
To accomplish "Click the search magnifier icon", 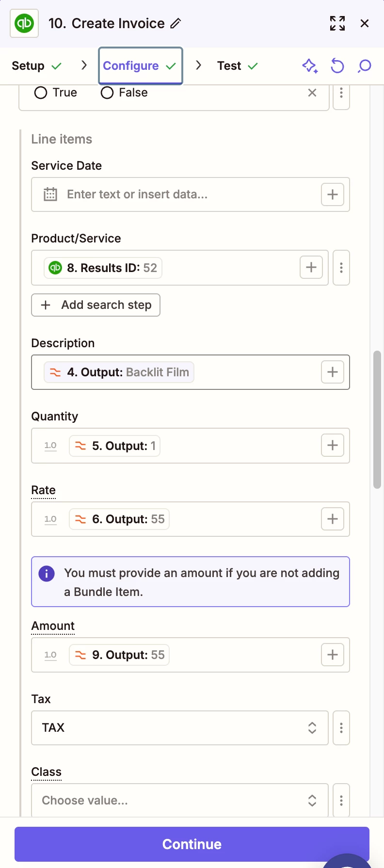I will tap(365, 65).
